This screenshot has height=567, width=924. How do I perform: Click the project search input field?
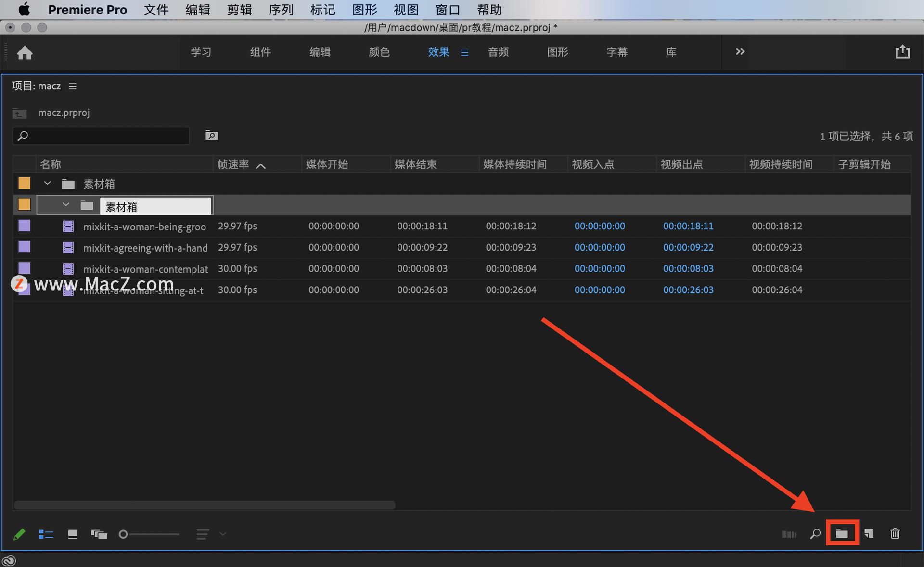pyautogui.click(x=106, y=136)
